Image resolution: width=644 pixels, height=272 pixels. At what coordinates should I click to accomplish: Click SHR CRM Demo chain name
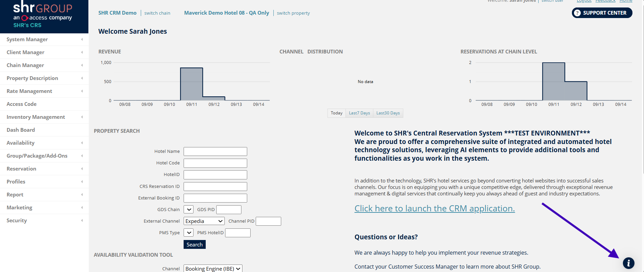pyautogui.click(x=117, y=13)
